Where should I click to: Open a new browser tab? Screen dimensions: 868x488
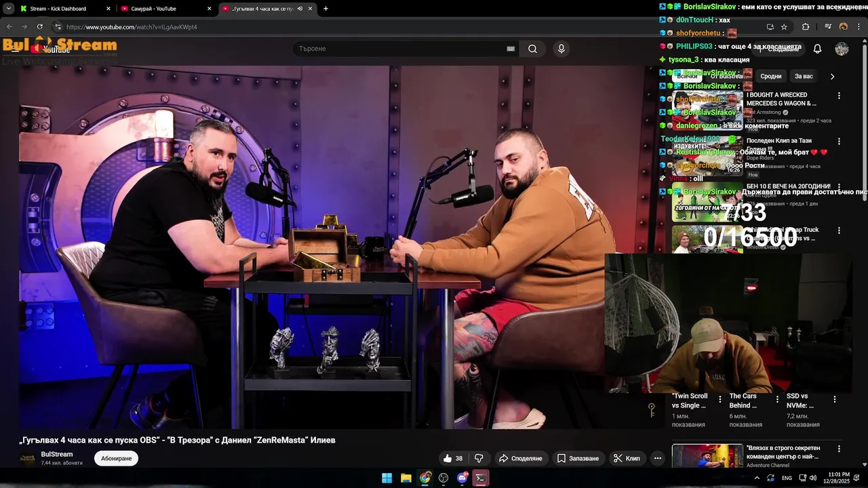[x=325, y=9]
